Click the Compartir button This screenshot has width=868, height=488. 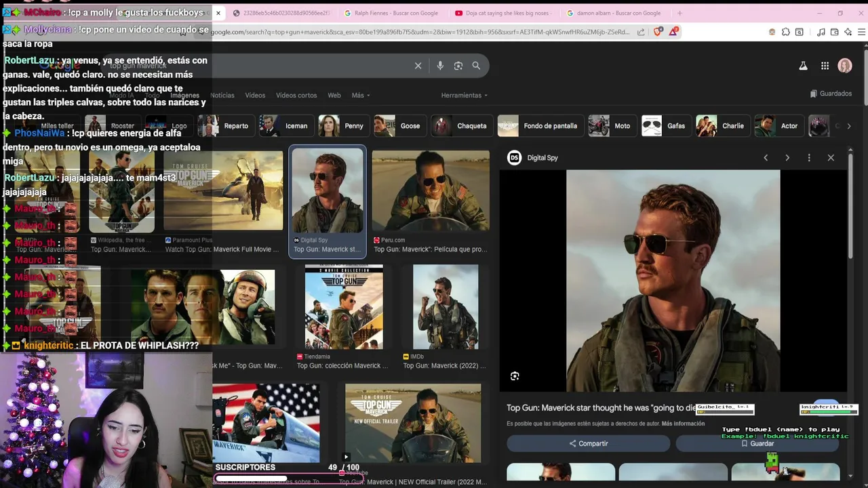point(588,444)
